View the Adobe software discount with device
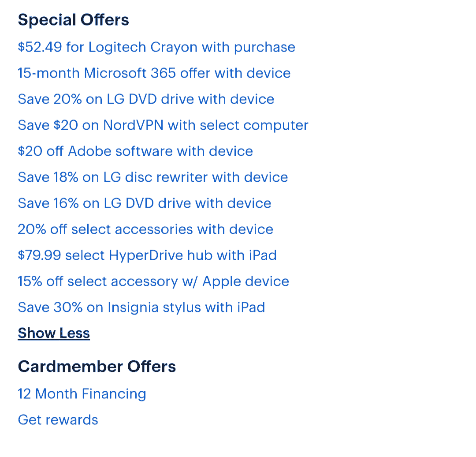Image resolution: width=476 pixels, height=457 pixels. (x=135, y=151)
